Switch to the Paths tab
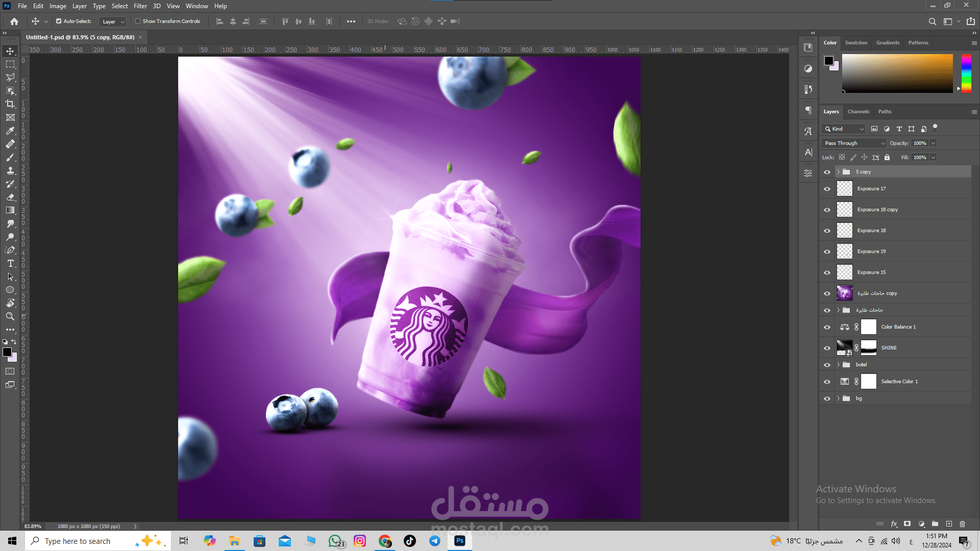This screenshot has width=980, height=551. tap(885, 112)
